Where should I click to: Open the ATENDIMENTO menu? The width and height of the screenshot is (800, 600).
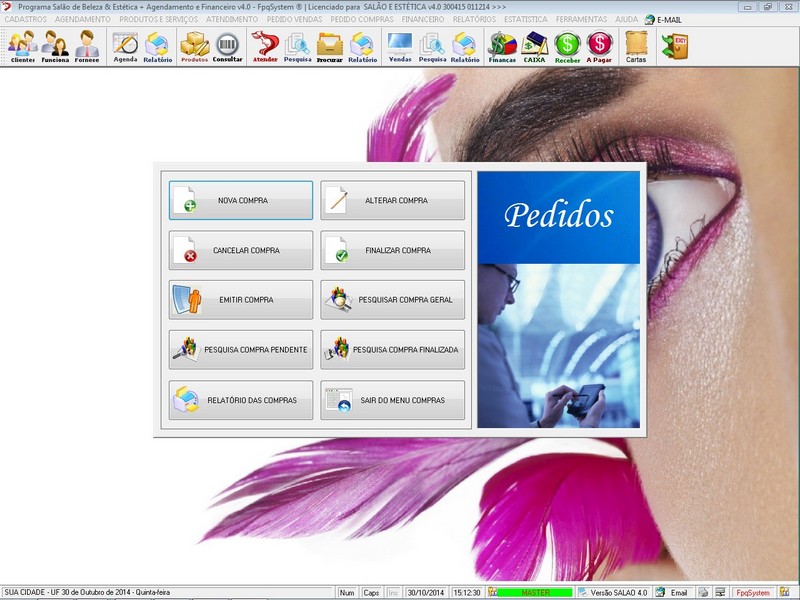232,19
